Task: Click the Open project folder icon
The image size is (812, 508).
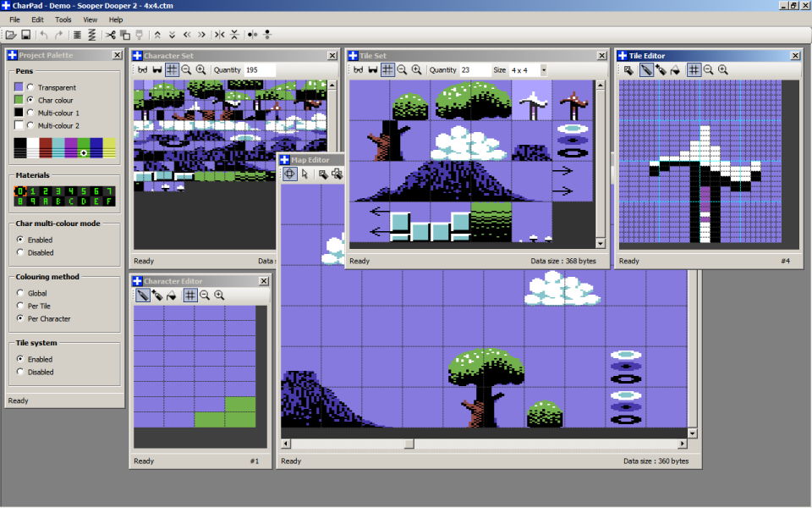Action: point(11,35)
